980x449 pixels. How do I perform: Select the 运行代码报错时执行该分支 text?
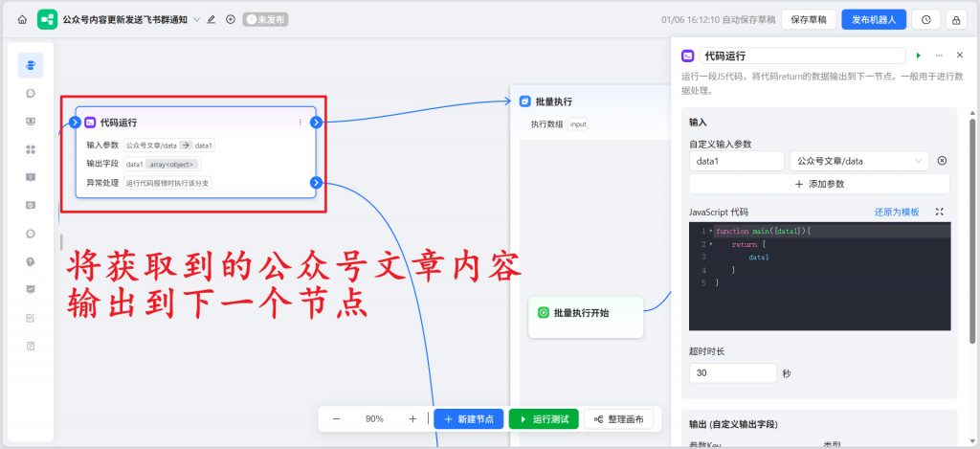click(167, 183)
